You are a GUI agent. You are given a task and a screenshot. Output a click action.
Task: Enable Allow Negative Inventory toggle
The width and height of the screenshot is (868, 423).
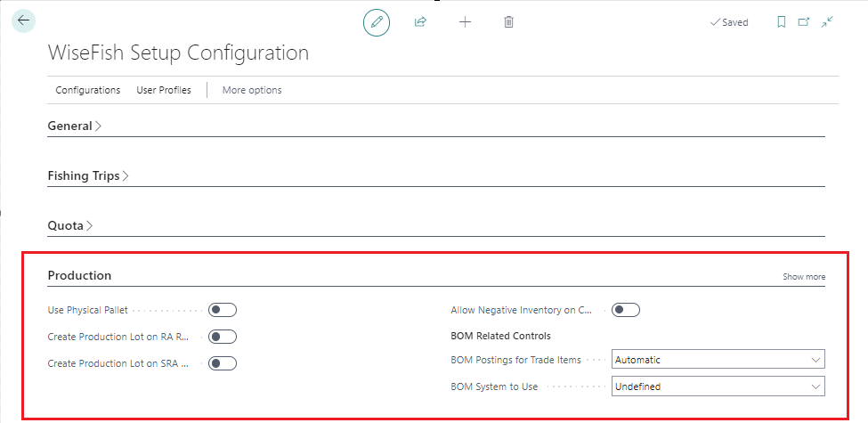pyautogui.click(x=626, y=310)
